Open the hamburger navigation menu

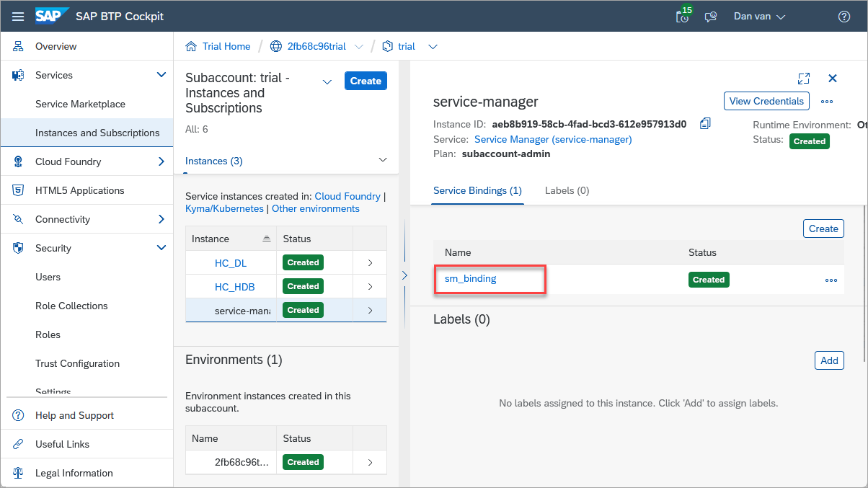18,16
